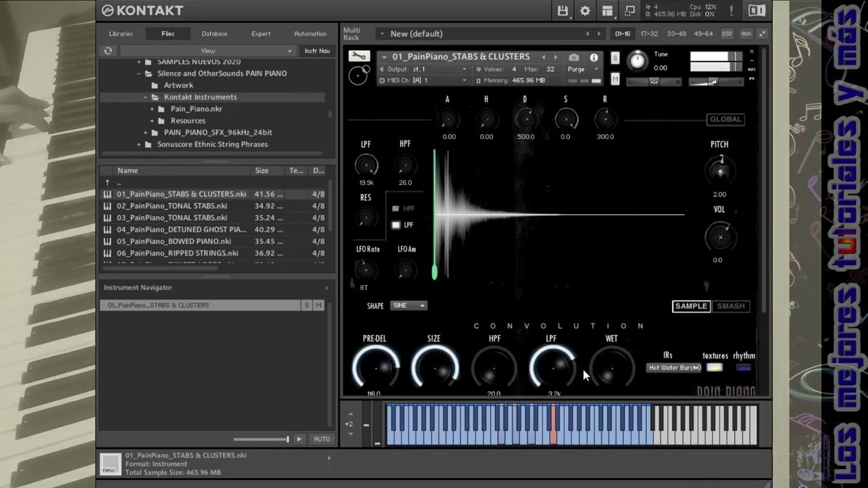This screenshot has height=488, width=868.
Task: Switch to the Database tab
Action: [214, 34]
